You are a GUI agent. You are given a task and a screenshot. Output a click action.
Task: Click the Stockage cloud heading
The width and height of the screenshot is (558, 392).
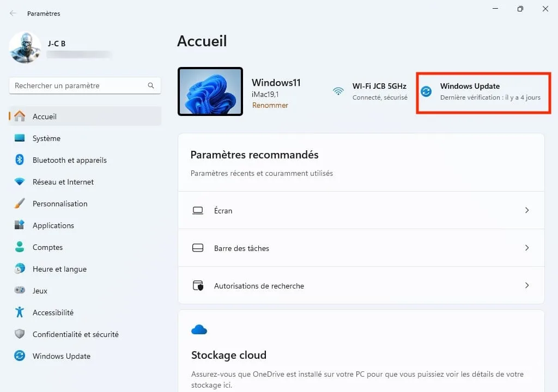[x=229, y=355]
